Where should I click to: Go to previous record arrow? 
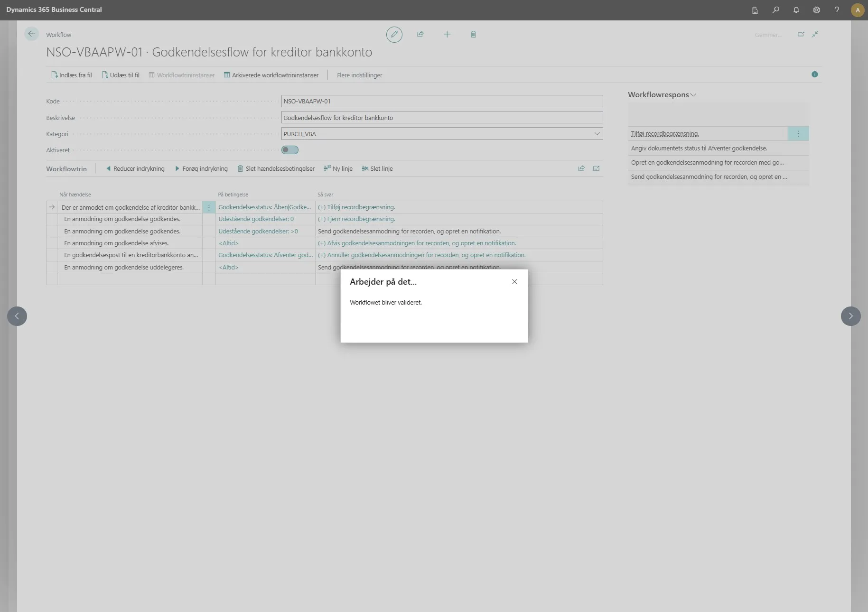point(17,316)
